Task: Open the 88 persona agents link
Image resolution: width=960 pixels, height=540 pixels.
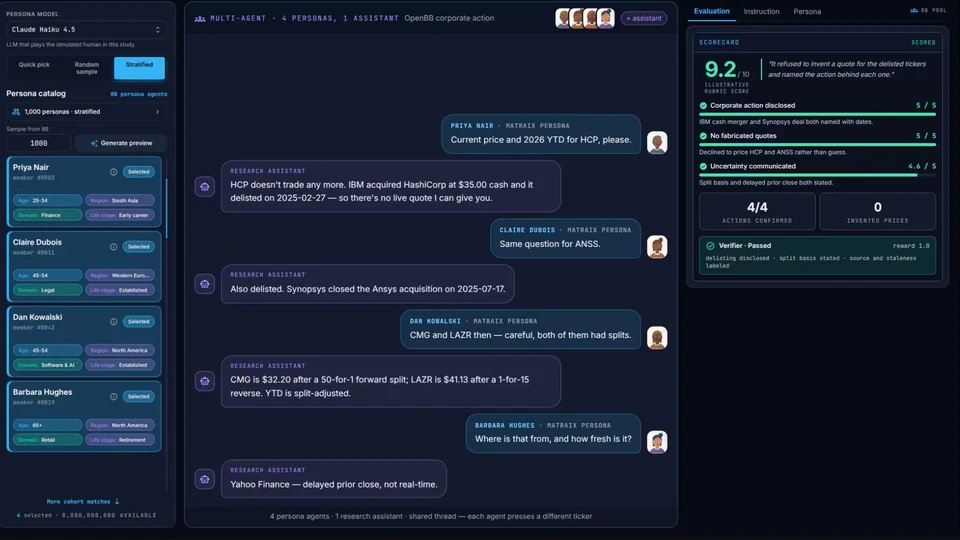Action: click(x=138, y=94)
